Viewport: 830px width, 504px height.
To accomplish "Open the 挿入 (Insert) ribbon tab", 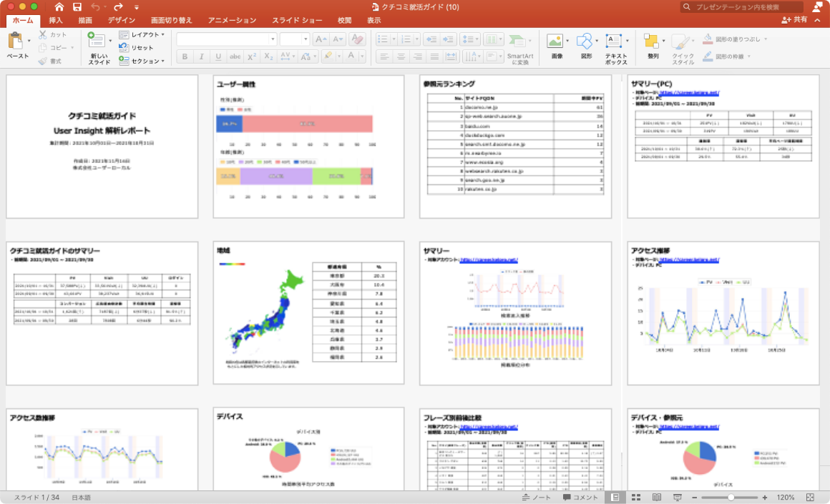I will pos(56,21).
